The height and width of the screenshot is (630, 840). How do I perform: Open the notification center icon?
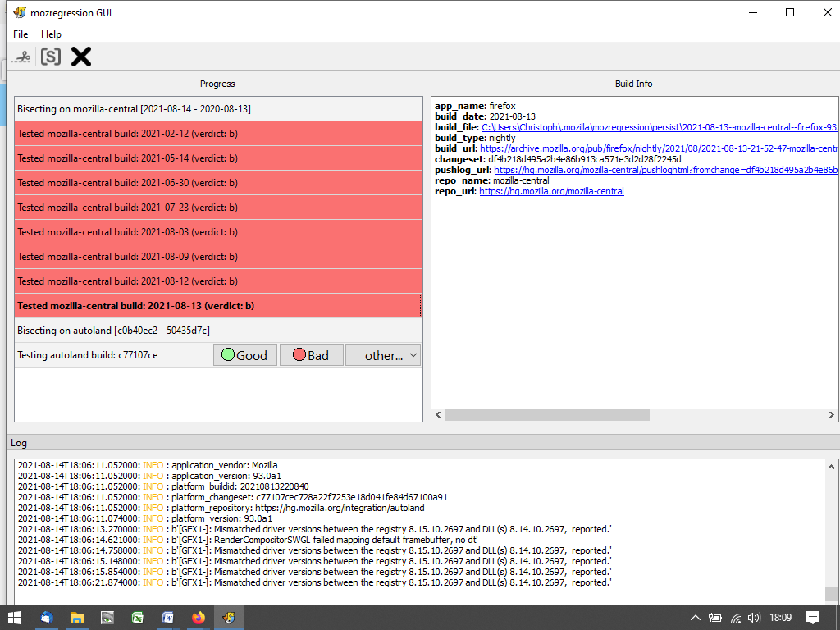click(812, 618)
